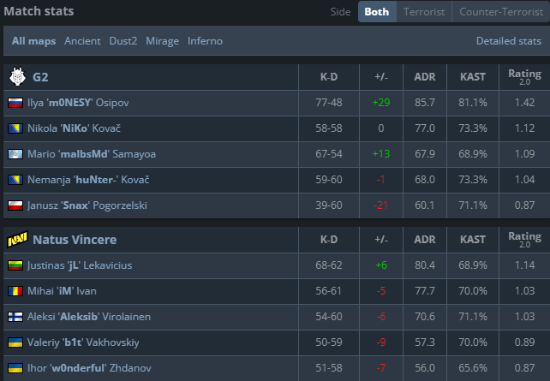
Task: Select the Both side filter
Action: point(377,12)
